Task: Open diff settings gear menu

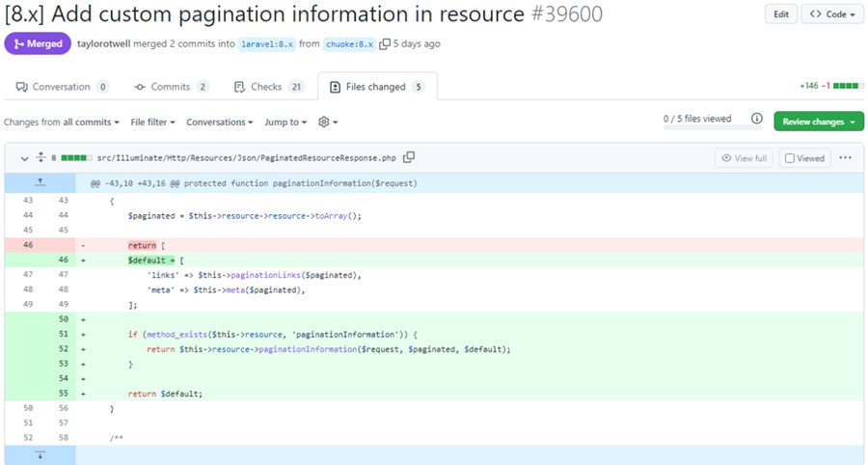Action: (327, 123)
